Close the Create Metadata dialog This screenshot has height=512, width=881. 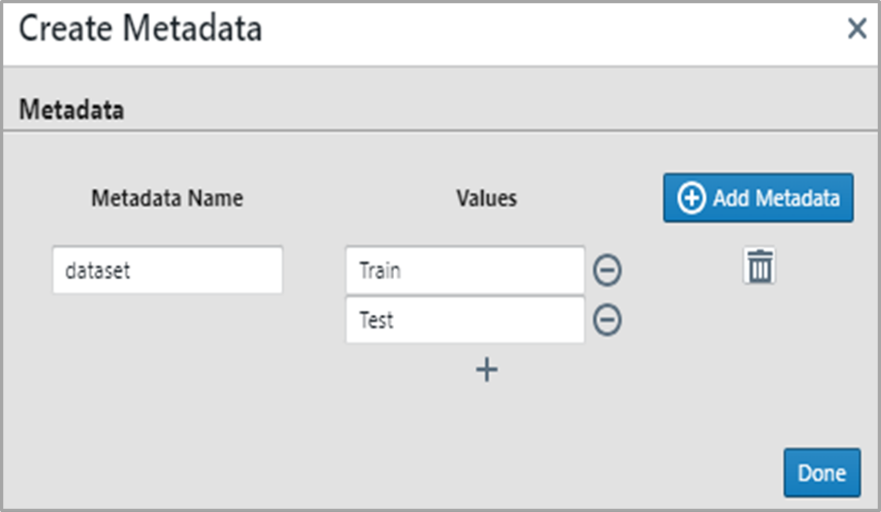[x=856, y=29]
